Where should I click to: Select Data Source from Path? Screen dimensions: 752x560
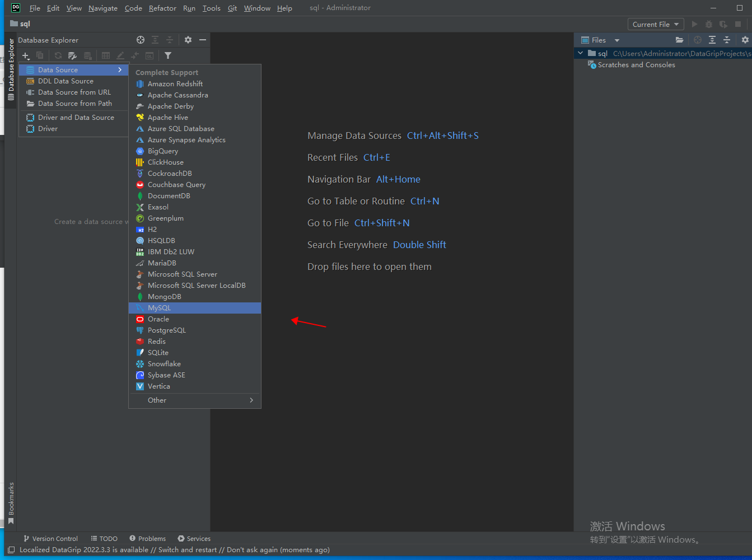click(74, 104)
